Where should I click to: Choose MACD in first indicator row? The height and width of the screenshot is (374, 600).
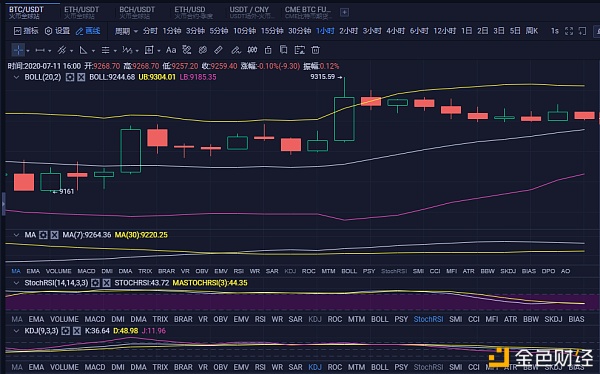coord(86,271)
